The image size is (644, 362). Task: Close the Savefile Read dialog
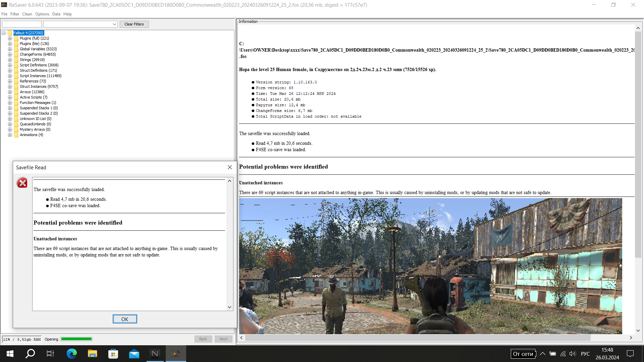coord(230,167)
